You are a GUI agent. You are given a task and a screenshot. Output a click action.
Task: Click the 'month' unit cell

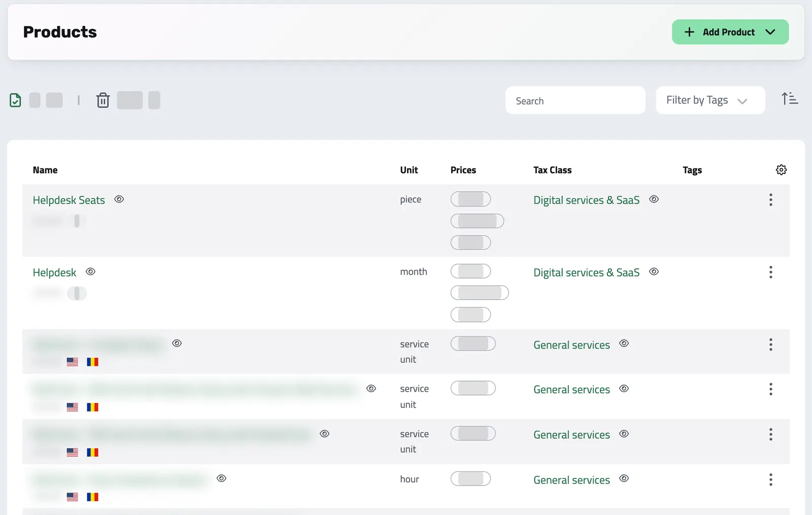coord(414,272)
